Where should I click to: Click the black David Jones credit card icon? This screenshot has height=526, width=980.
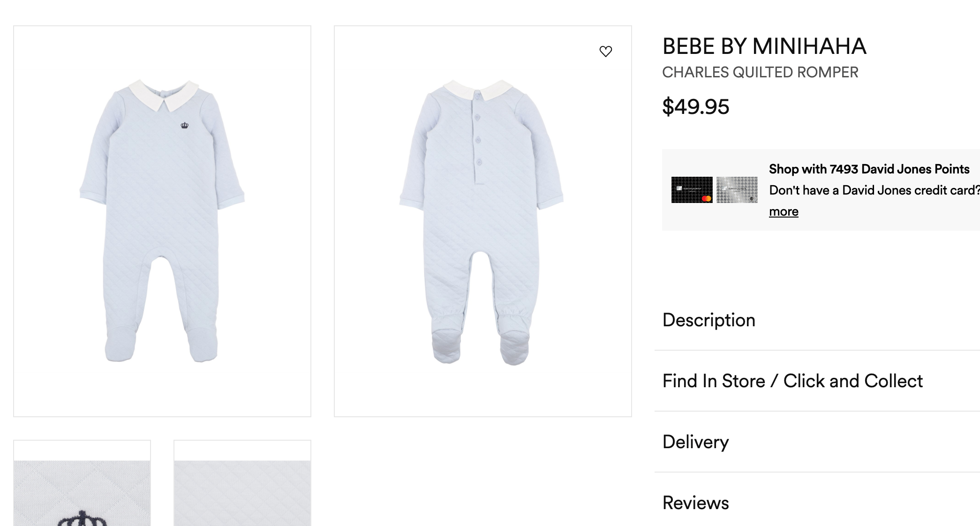692,190
